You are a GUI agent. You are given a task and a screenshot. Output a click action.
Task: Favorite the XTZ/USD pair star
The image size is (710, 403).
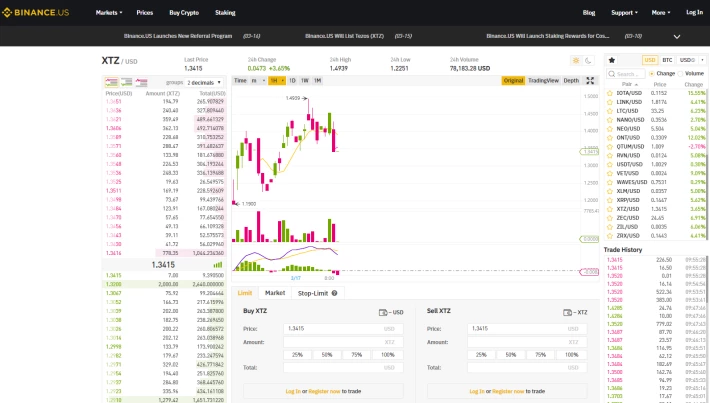(610, 209)
